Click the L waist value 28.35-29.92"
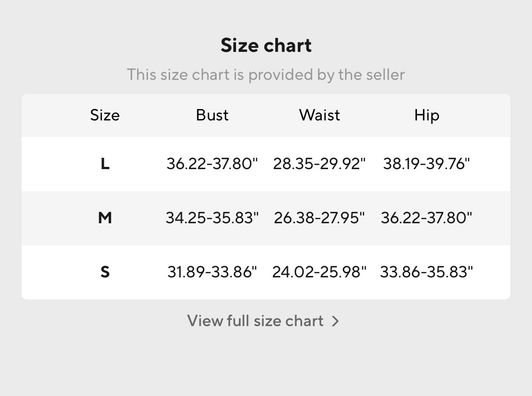The height and width of the screenshot is (396, 532). click(x=319, y=164)
